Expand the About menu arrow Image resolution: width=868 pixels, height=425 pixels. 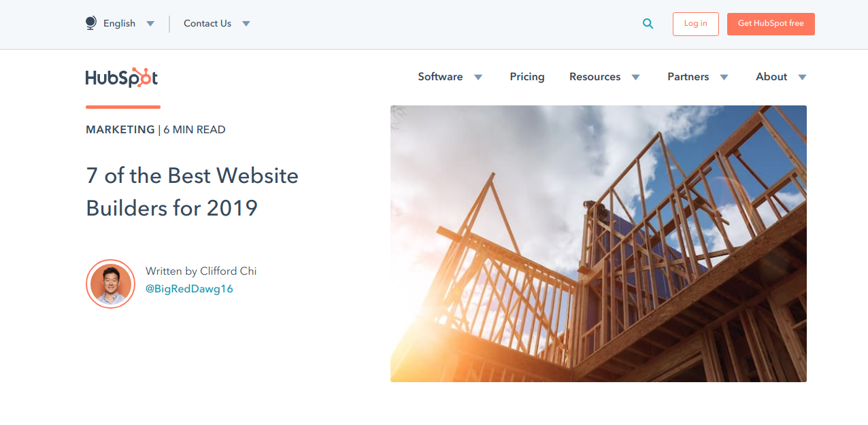click(802, 78)
